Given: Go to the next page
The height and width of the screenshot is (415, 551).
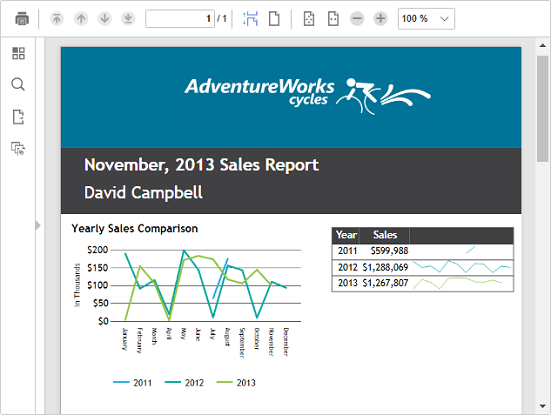Looking at the screenshot, I should [104, 19].
